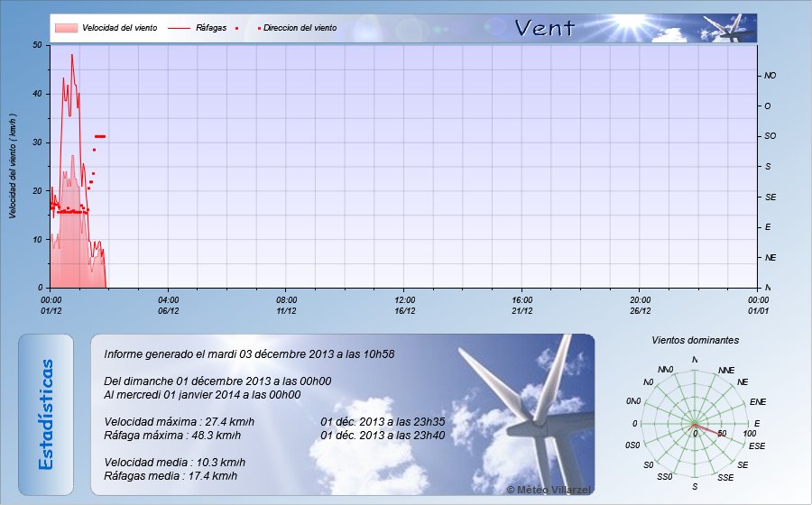The height and width of the screenshot is (505, 812).
Task: Click the Informe generado date line
Action: tap(251, 354)
